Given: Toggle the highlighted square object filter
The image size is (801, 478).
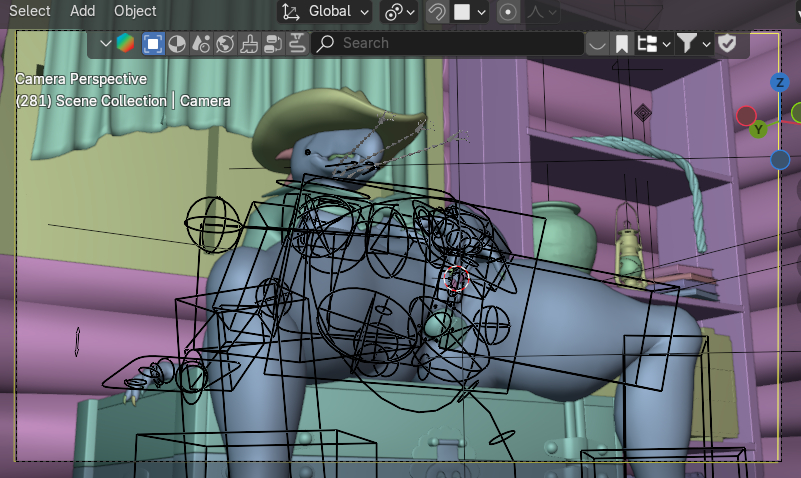Looking at the screenshot, I should pos(152,43).
